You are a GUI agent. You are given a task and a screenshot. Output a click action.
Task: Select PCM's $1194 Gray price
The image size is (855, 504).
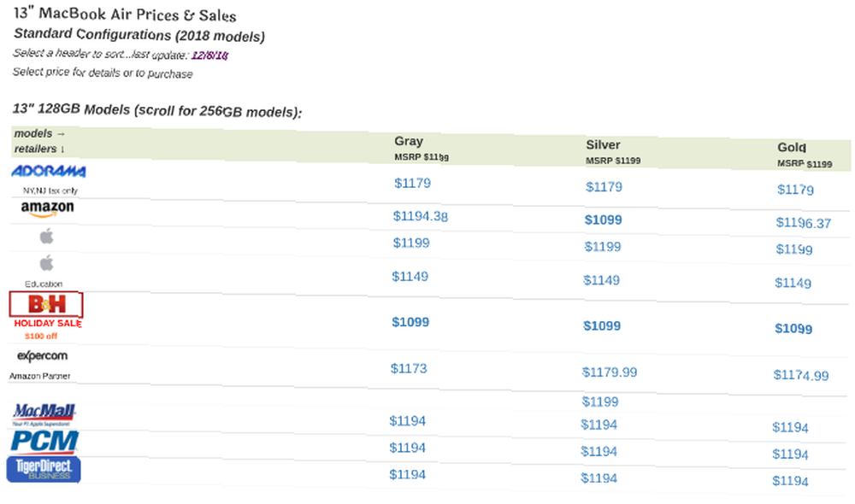click(407, 448)
